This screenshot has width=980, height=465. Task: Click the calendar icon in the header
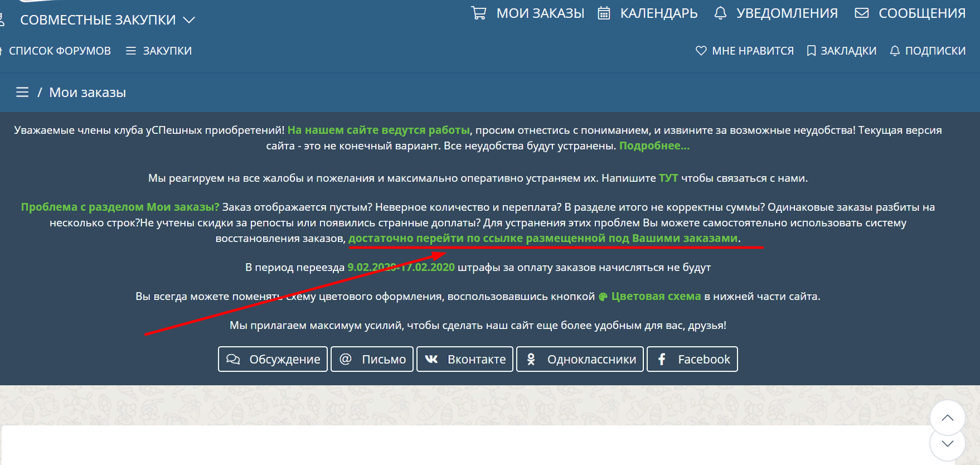click(x=604, y=13)
